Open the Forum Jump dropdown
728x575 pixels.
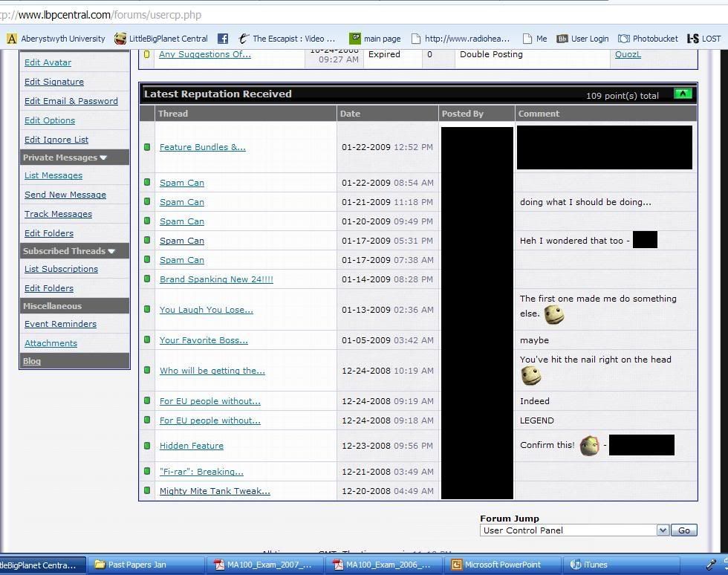pos(663,530)
